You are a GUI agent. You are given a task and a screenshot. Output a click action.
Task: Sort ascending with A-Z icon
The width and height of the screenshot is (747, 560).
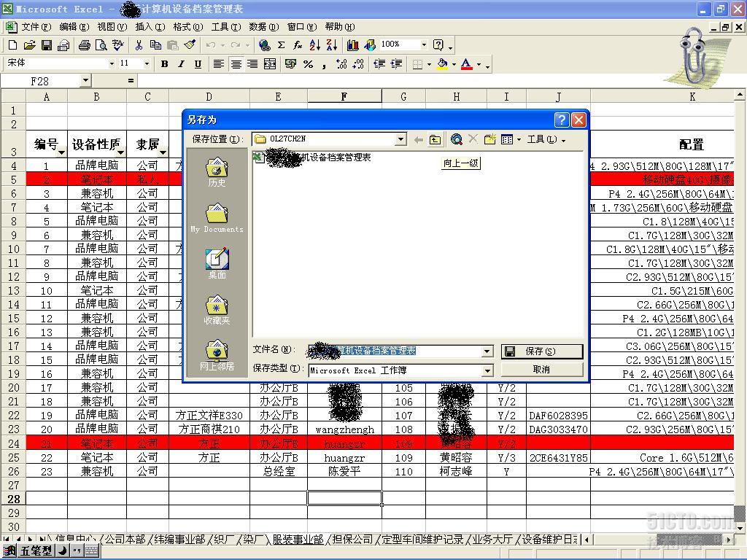(x=315, y=45)
